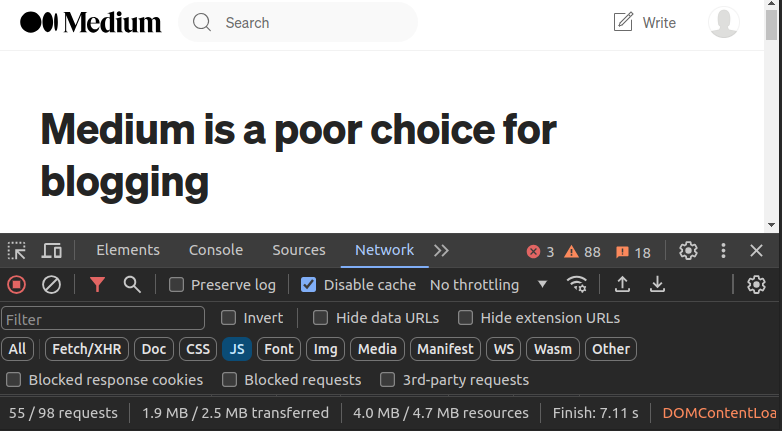Check the Hide data URLs option
This screenshot has width=782, height=431.
(x=321, y=318)
